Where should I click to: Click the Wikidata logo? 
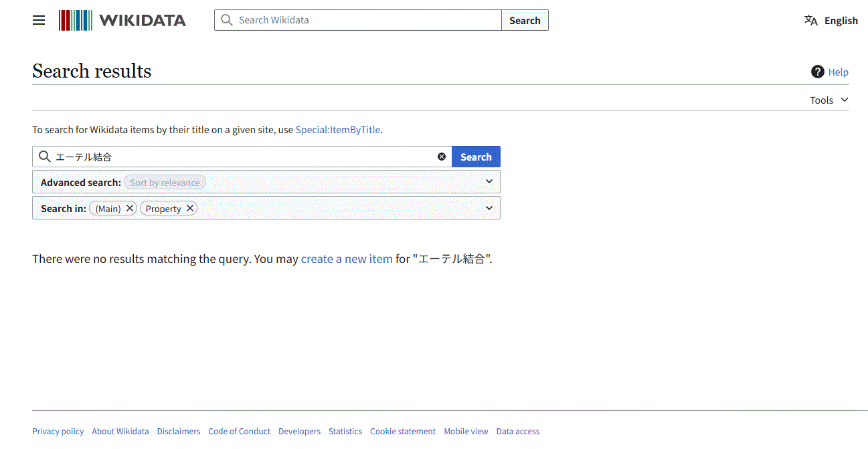tap(122, 20)
